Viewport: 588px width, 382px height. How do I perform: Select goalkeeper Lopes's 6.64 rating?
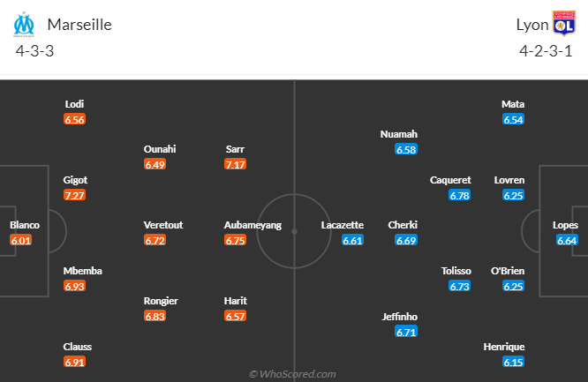567,240
